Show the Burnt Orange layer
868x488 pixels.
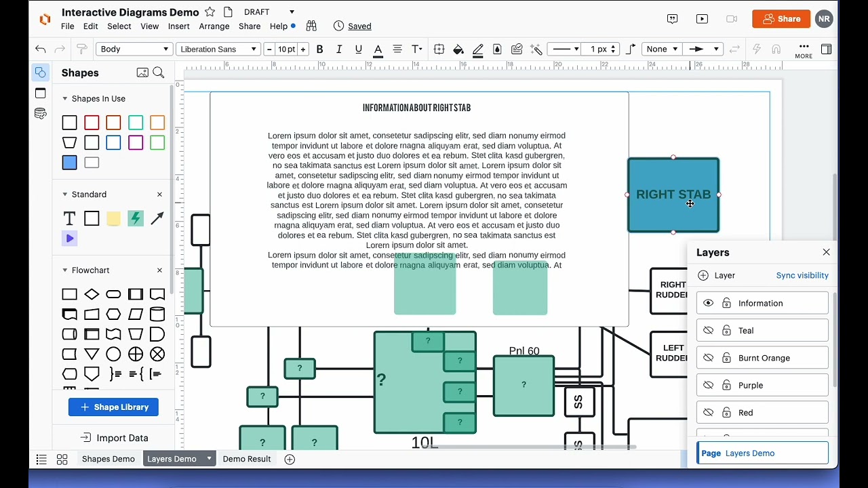[x=708, y=358]
